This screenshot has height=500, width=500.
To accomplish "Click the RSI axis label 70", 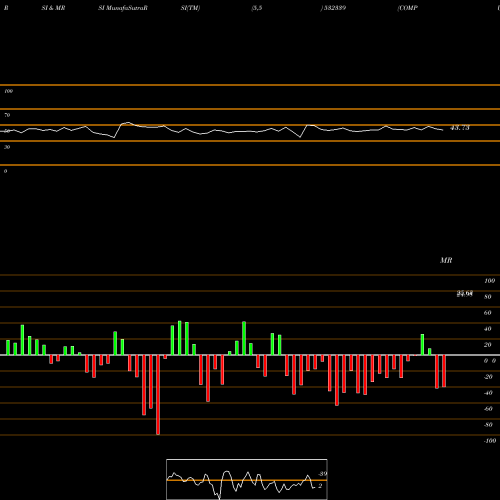I will [x=7, y=115].
